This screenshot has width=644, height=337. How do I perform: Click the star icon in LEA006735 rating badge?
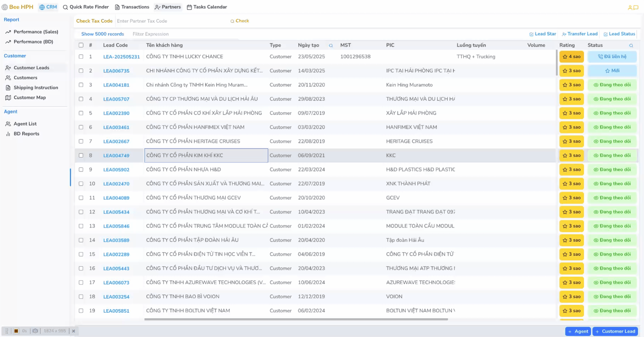(565, 71)
